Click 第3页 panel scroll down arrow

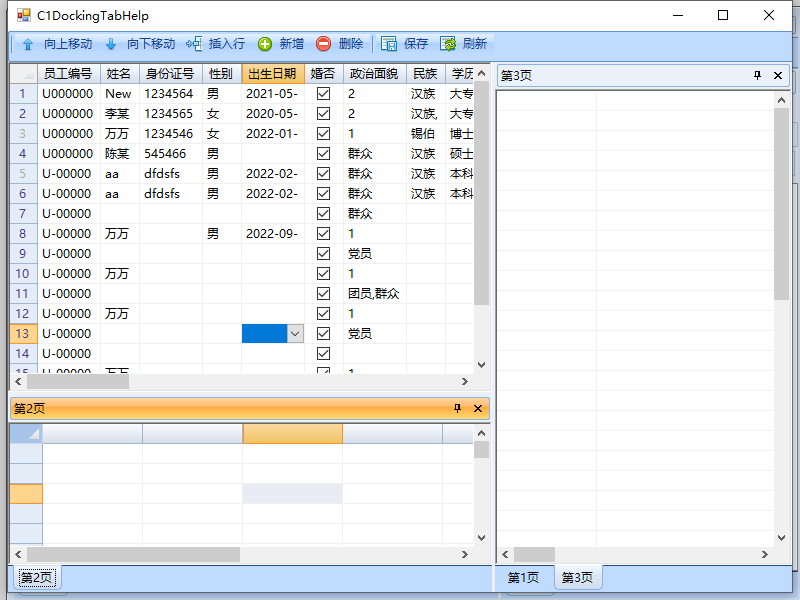coord(781,537)
